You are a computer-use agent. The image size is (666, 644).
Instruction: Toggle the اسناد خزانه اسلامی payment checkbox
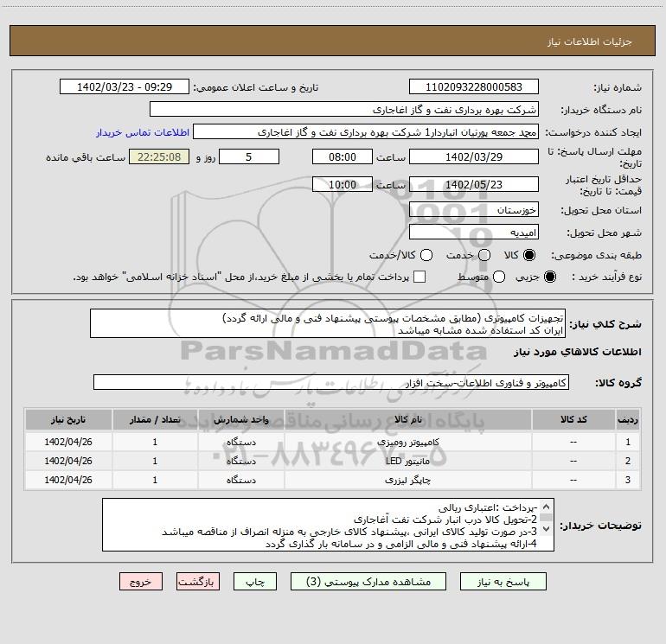click(419, 277)
